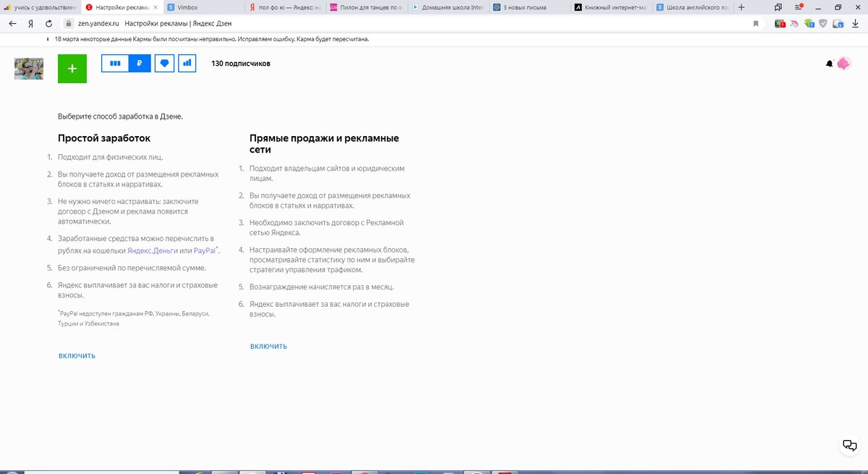Image resolution: width=868 pixels, height=474 pixels.
Task: Open the publications list icon with three bars
Action: [115, 64]
